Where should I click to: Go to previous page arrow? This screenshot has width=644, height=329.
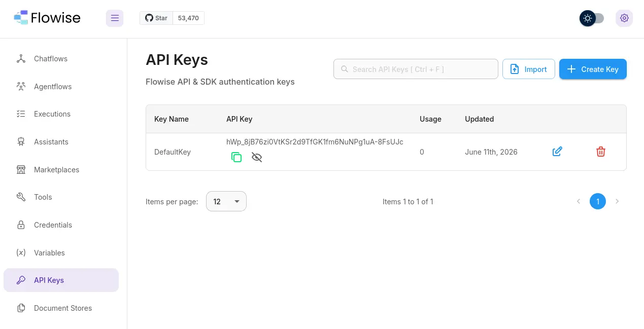click(579, 201)
